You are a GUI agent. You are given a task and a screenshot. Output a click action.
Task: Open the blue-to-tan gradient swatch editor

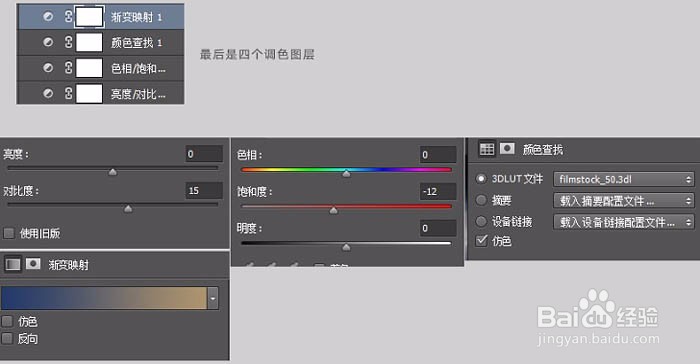104,298
